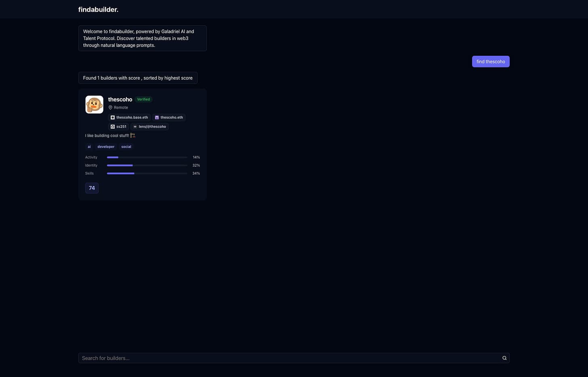Open the findabuilder. home logo
This screenshot has width=588, height=377.
pos(98,9)
